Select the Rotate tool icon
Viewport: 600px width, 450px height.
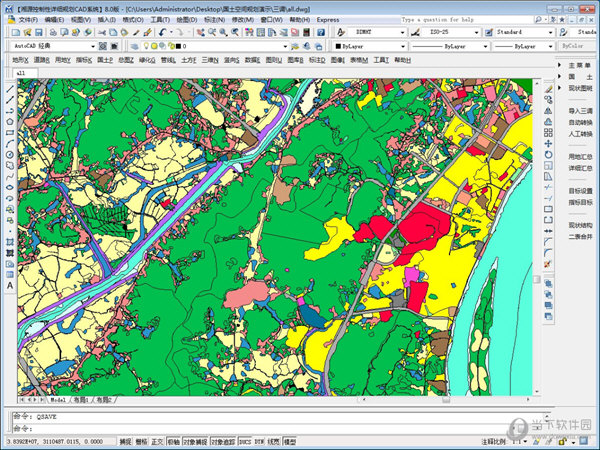548,154
